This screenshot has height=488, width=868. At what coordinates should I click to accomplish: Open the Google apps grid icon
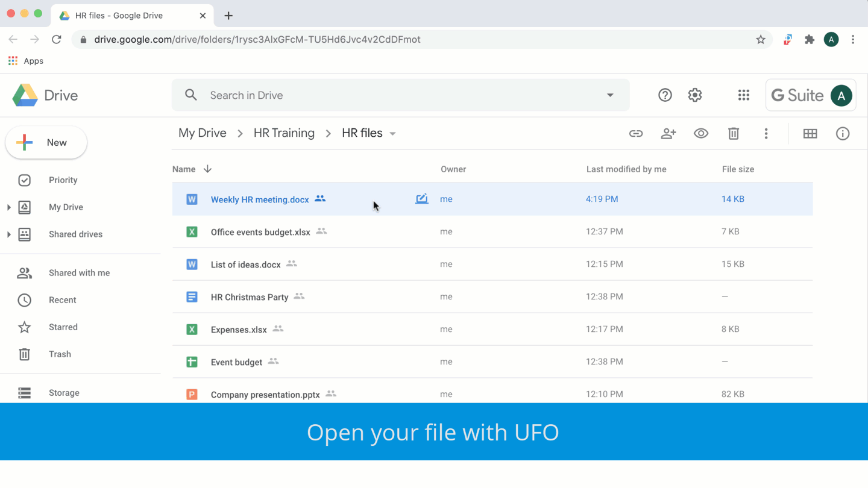pyautogui.click(x=744, y=95)
